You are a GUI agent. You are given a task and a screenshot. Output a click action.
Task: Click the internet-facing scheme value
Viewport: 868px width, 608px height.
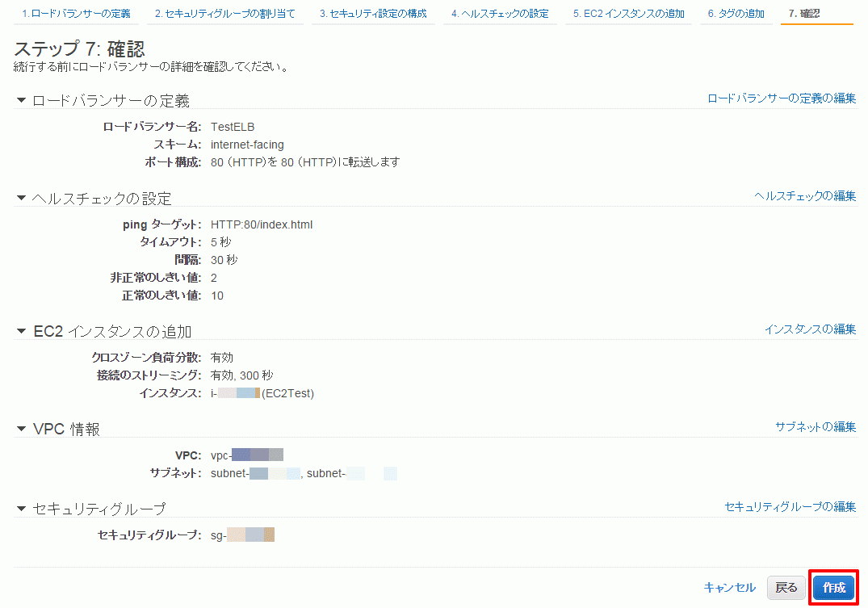[247, 145]
